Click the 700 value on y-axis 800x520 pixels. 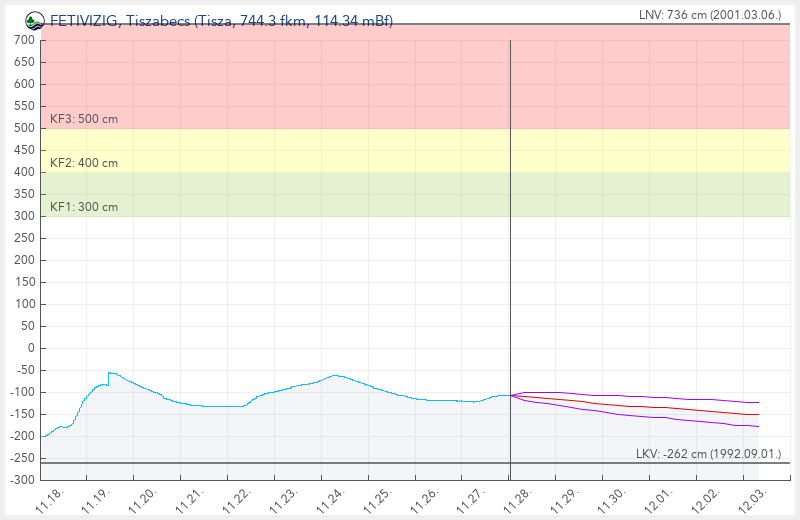point(24,40)
